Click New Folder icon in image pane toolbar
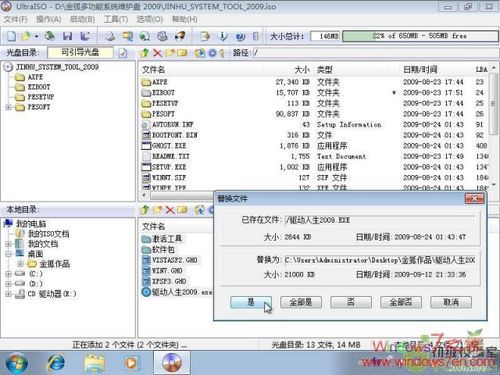This screenshot has width=500, height=375. [x=170, y=53]
